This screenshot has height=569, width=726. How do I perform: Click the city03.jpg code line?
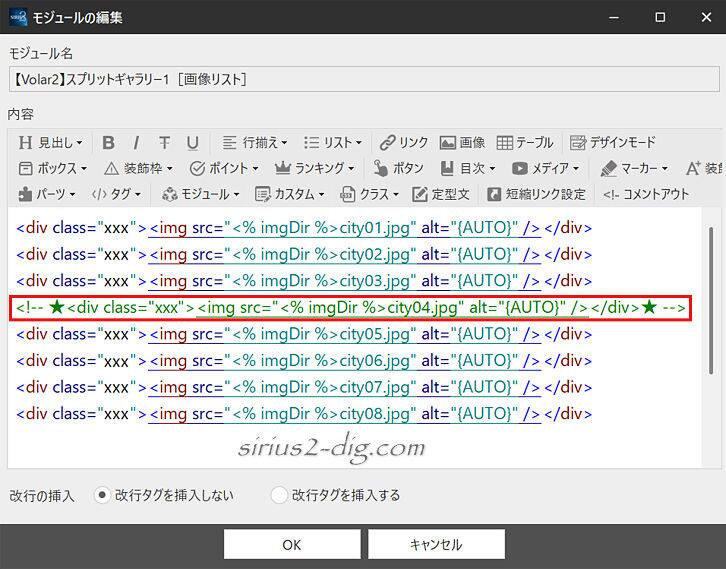[304, 281]
